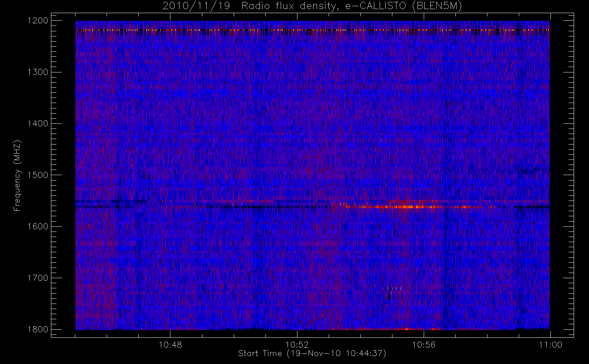Image resolution: width=589 pixels, height=364 pixels.
Task: Click the 1600 frequency tick label
Action: [x=37, y=226]
